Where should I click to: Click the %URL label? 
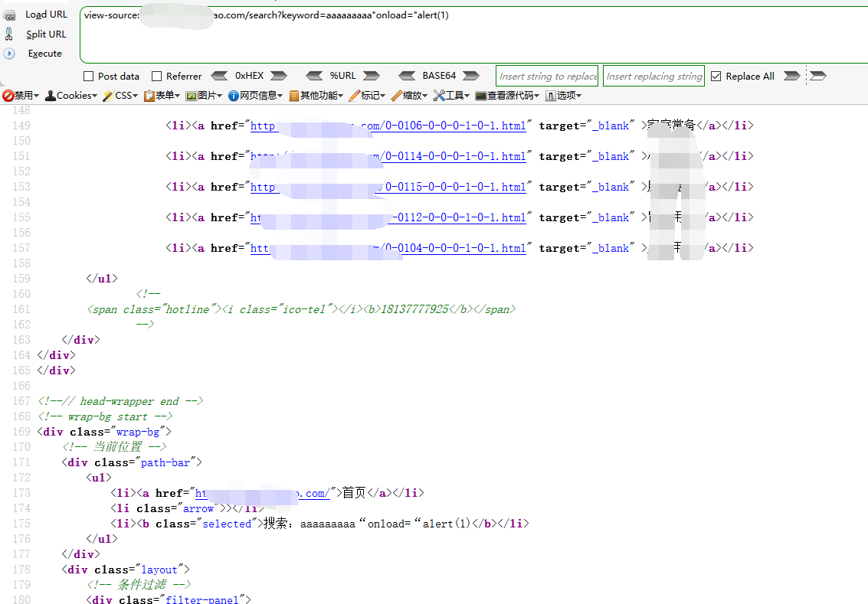[x=342, y=76]
